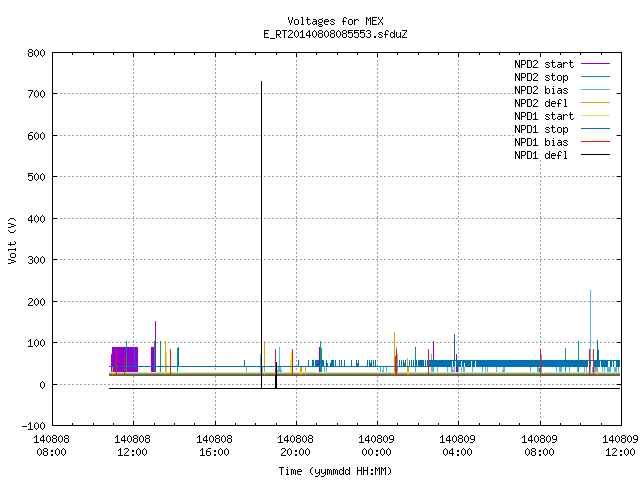Select the NPD1 stop legend entry
640x480 pixels.
[x=541, y=129]
